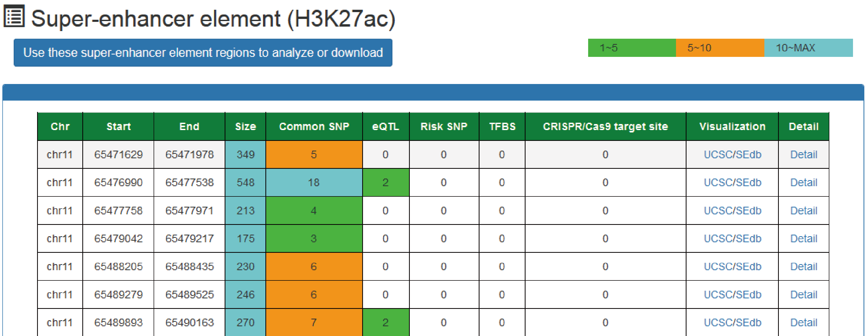Click the Super-enhancer element (H3K27ac) heading
The image size is (868, 336).
tap(213, 18)
